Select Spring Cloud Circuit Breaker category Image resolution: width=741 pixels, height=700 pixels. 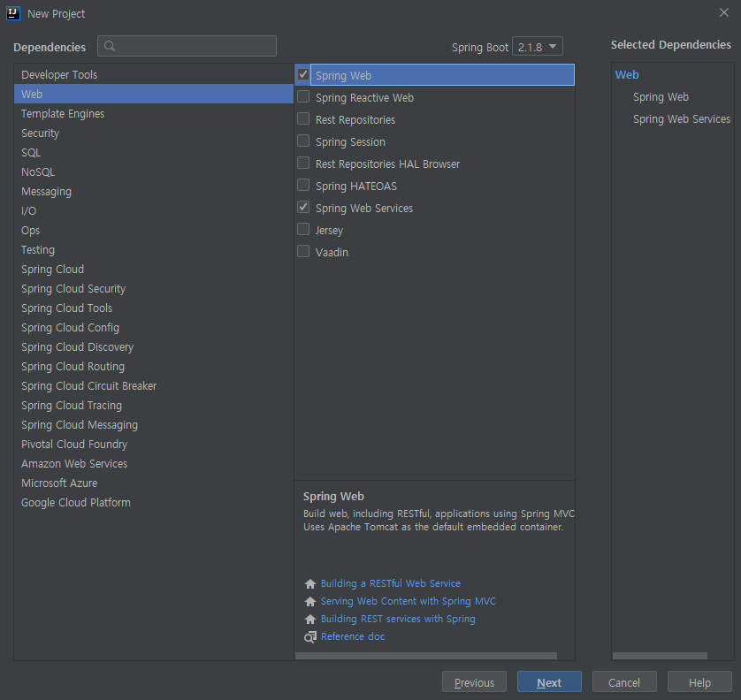[x=154, y=386]
